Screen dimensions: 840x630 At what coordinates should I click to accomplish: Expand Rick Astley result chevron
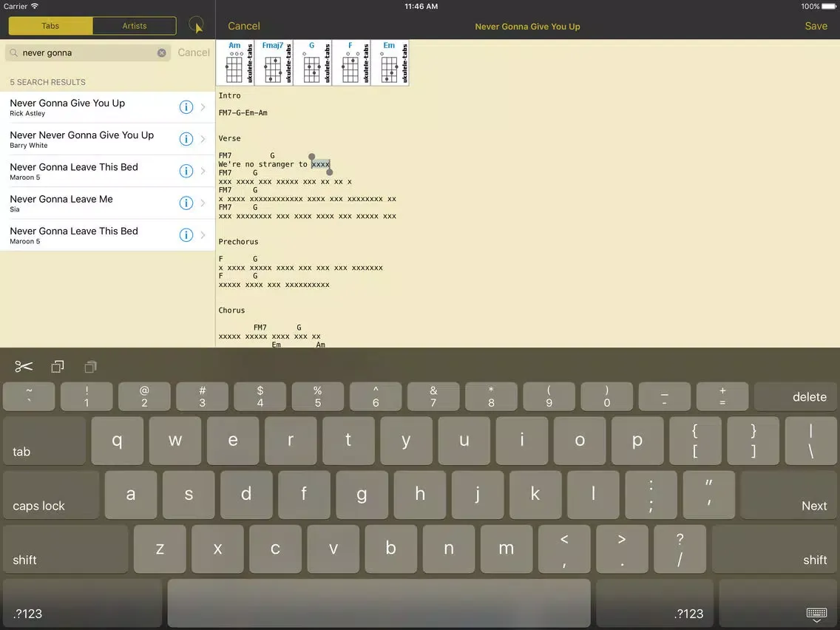204,107
